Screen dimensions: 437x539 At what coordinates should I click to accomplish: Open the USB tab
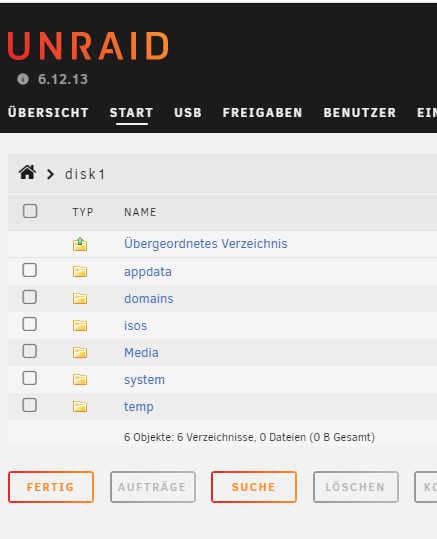[x=188, y=113]
